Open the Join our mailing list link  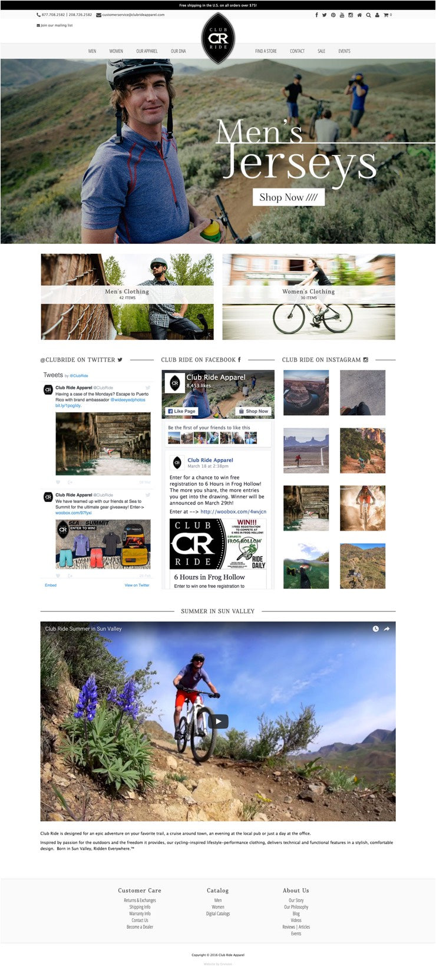(x=55, y=25)
